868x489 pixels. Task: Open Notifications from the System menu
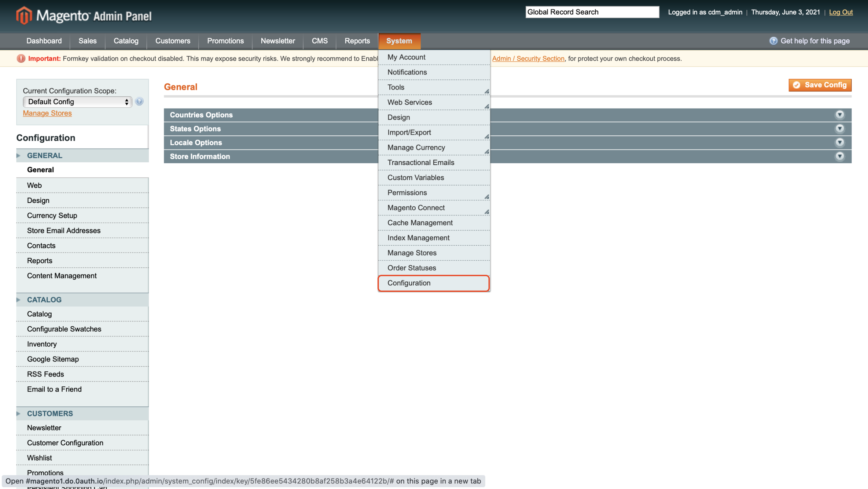[x=434, y=72]
